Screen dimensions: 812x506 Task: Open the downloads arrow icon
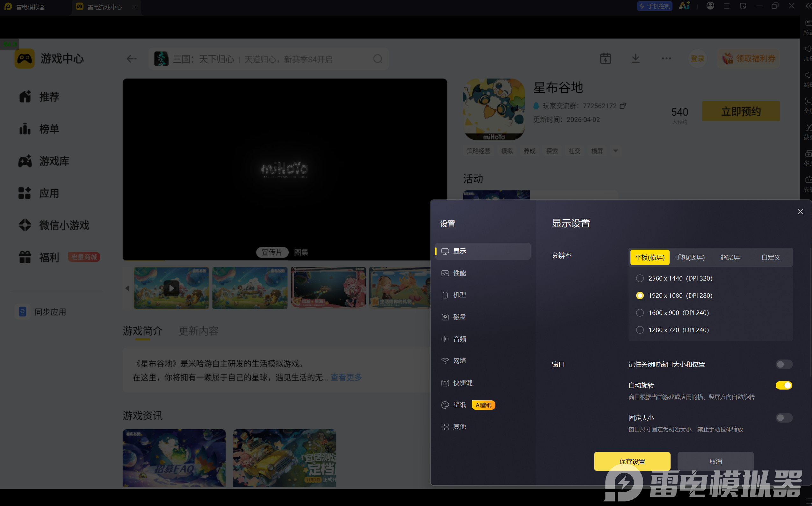coord(635,59)
